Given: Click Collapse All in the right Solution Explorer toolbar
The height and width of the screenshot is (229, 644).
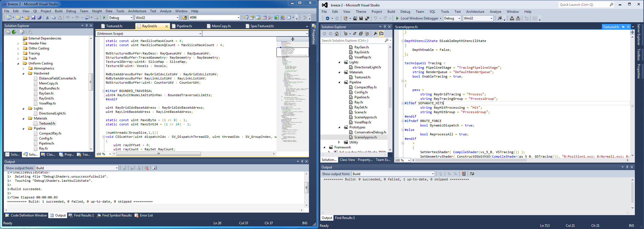Looking at the screenshot, I should pos(361,34).
